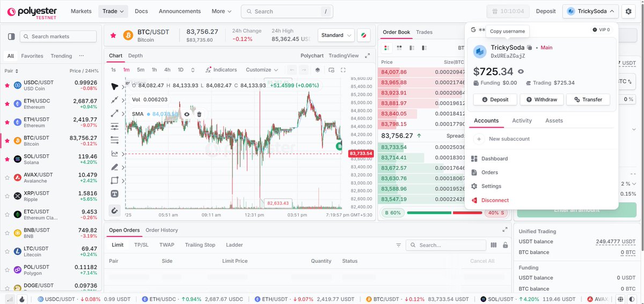This screenshot has width=644, height=304.
Task: Open the Indicators panel
Action: (221, 70)
